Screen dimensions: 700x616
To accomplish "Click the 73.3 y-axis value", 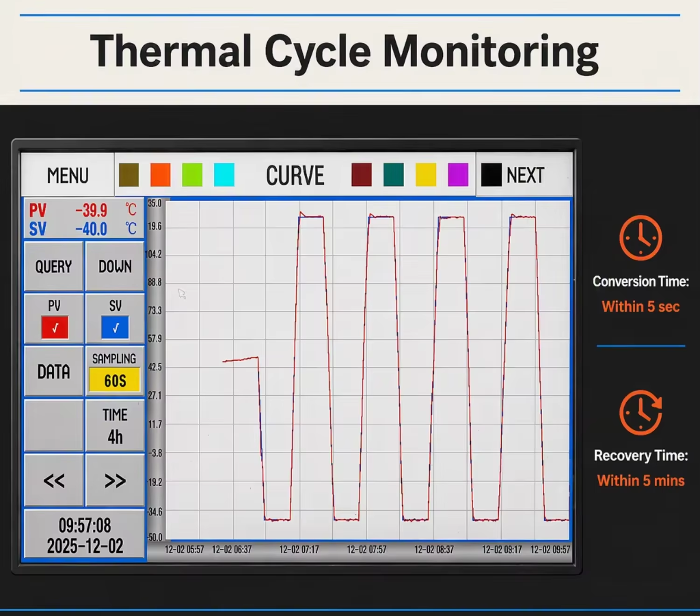I will tap(155, 310).
